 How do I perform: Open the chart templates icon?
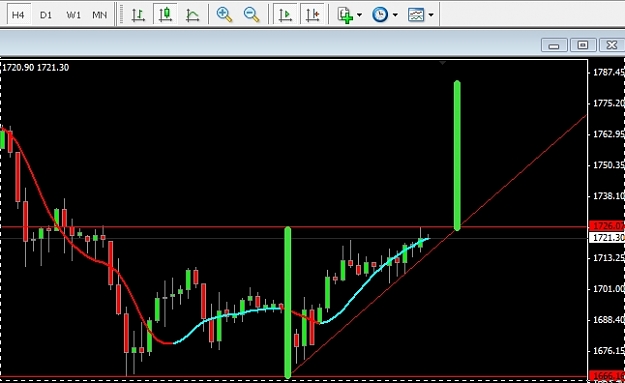(416, 15)
